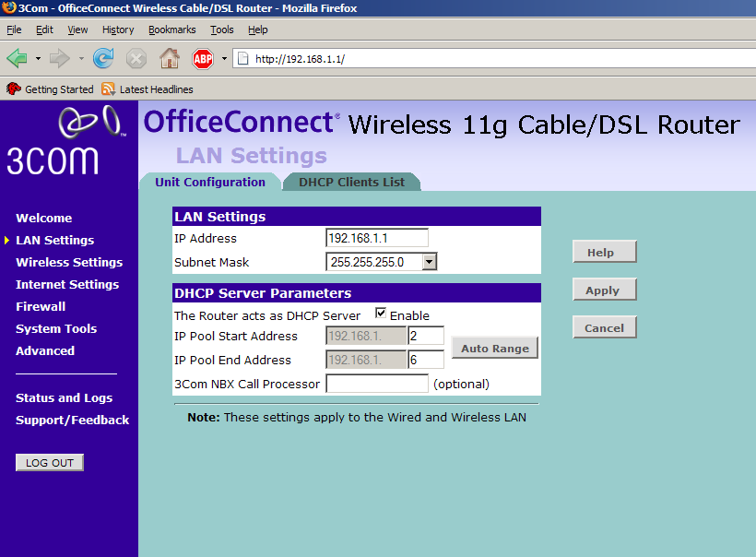Click the disabled IP Pool End prefix field
The width and height of the screenshot is (756, 557).
[366, 360]
